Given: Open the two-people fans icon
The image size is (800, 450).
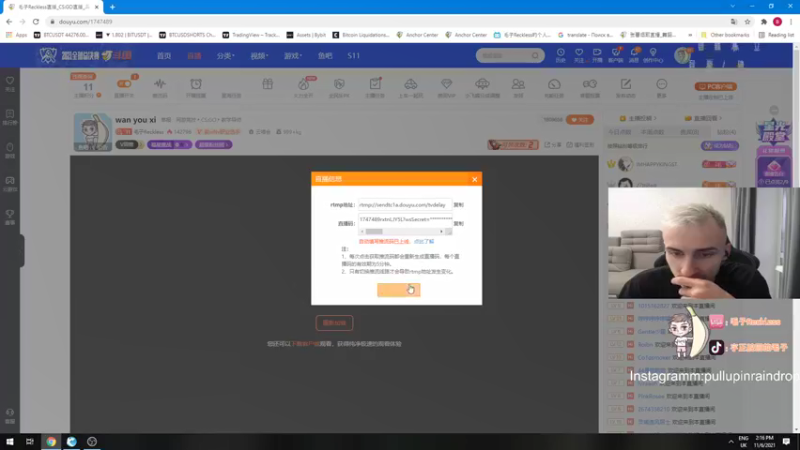Looking at the screenshot, I should pyautogui.click(x=518, y=84).
